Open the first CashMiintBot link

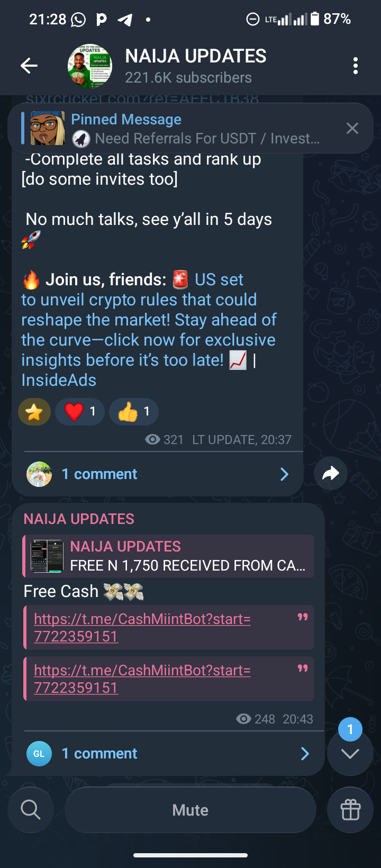click(x=142, y=627)
